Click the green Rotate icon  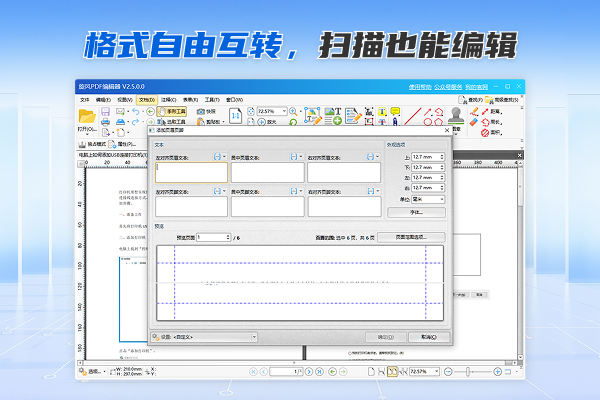coord(293,122)
